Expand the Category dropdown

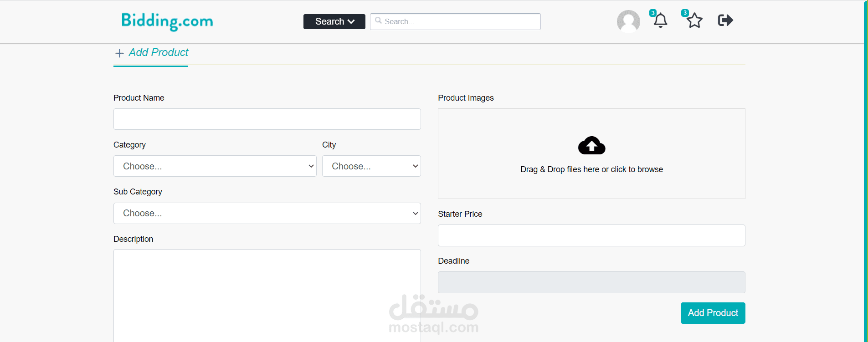(215, 166)
